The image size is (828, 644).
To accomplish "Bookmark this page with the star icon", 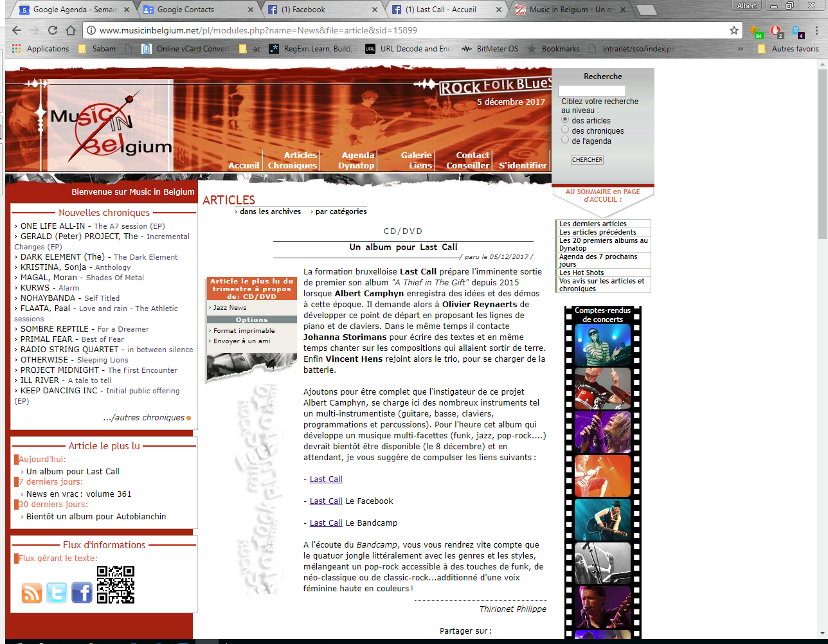I will pos(734,30).
